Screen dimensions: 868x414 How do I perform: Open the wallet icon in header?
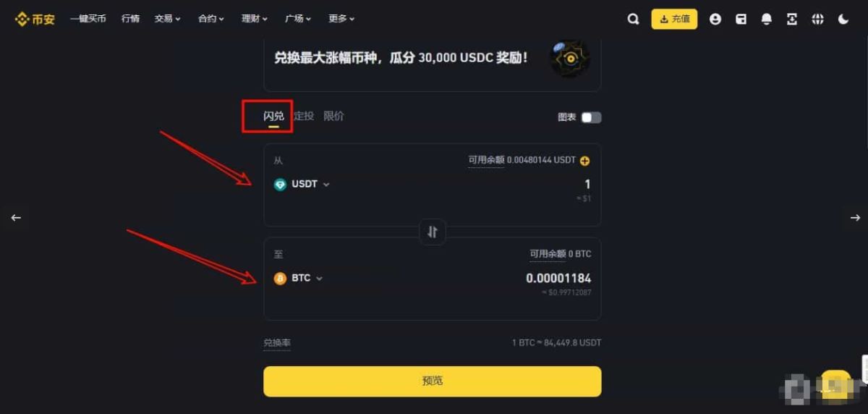741,20
